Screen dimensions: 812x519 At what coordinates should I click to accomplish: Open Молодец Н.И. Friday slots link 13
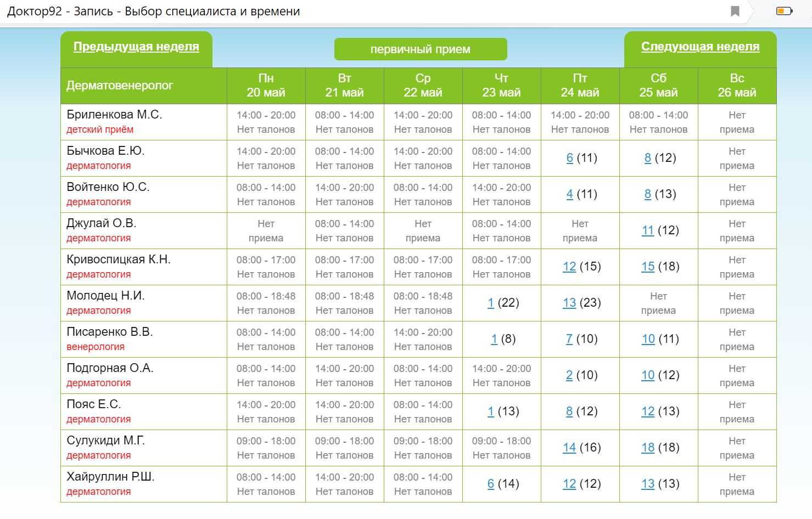tap(569, 303)
